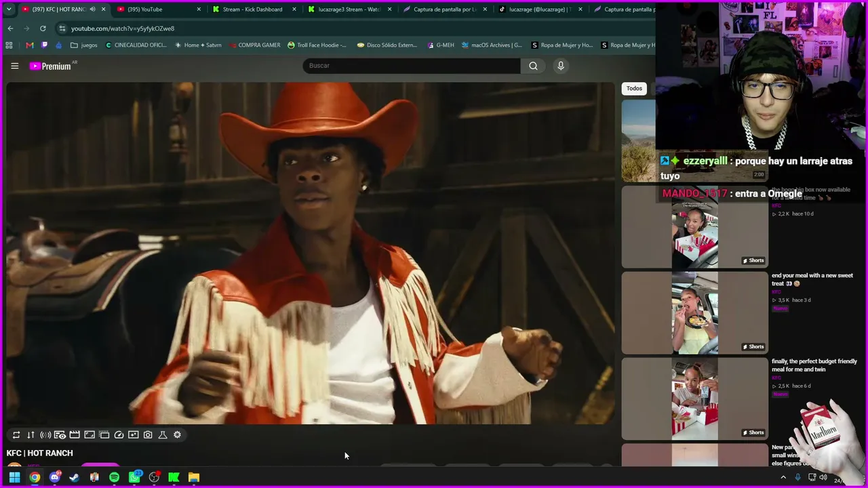Viewport: 868px width, 488px height.
Task: Open CINECALIDAD OFICI... bookmark
Action: point(136,45)
